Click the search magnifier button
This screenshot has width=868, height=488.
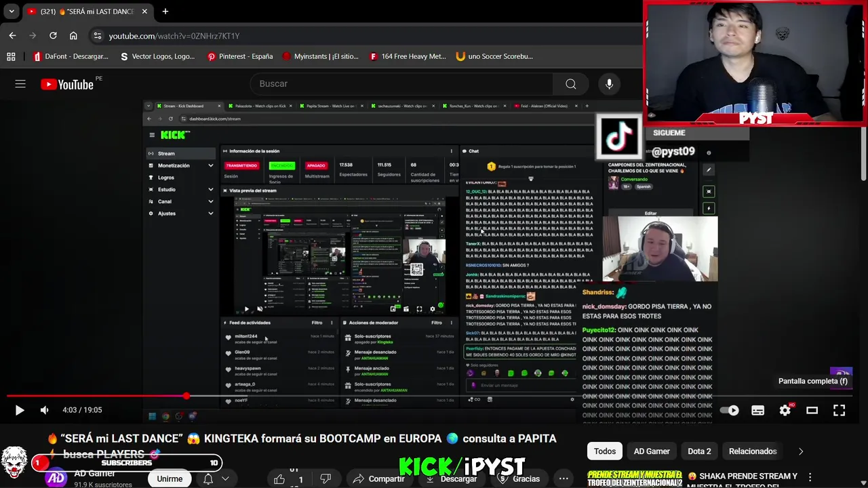point(571,84)
